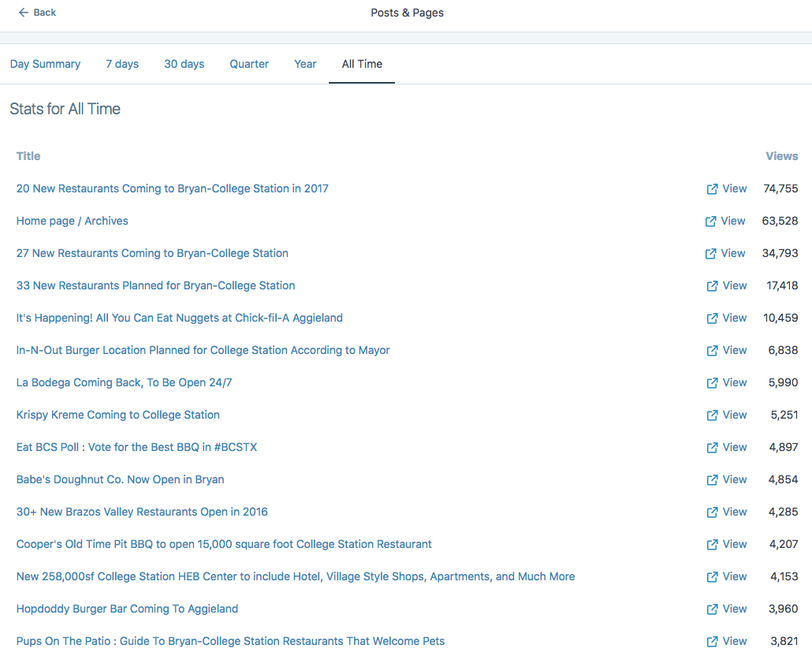Click the Back link text
812x656 pixels.
(x=43, y=12)
